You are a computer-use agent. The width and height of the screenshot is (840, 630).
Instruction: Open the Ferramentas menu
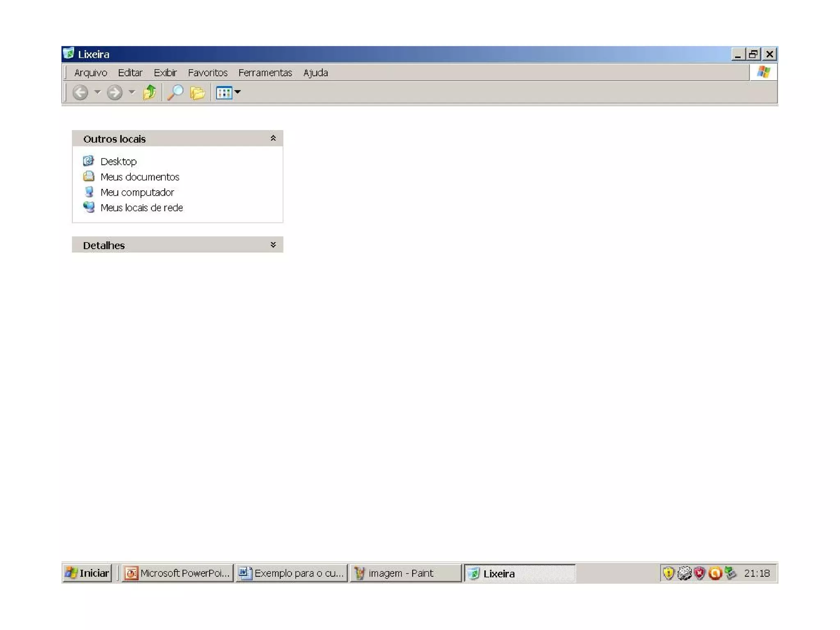265,73
